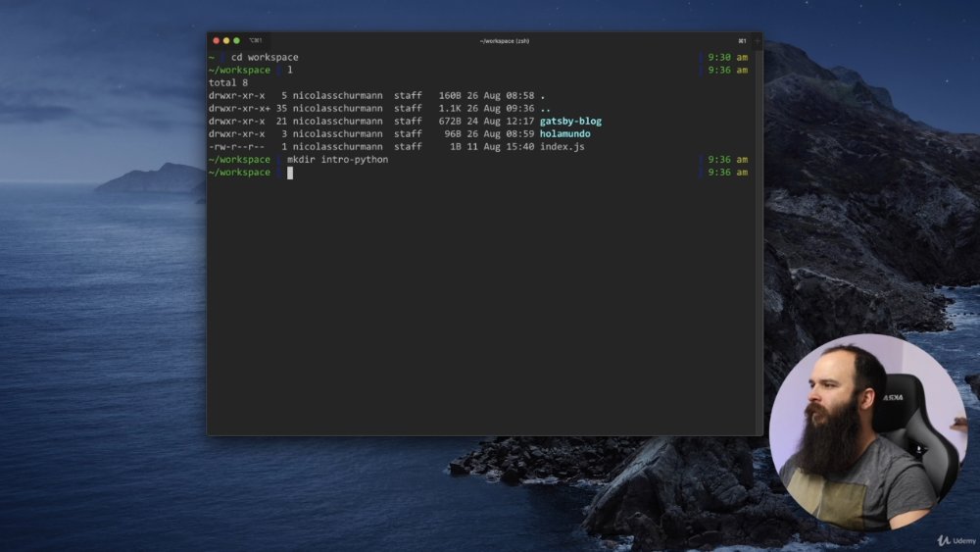The image size is (980, 552).
Task: Click the holamundo directory name
Action: (x=565, y=133)
